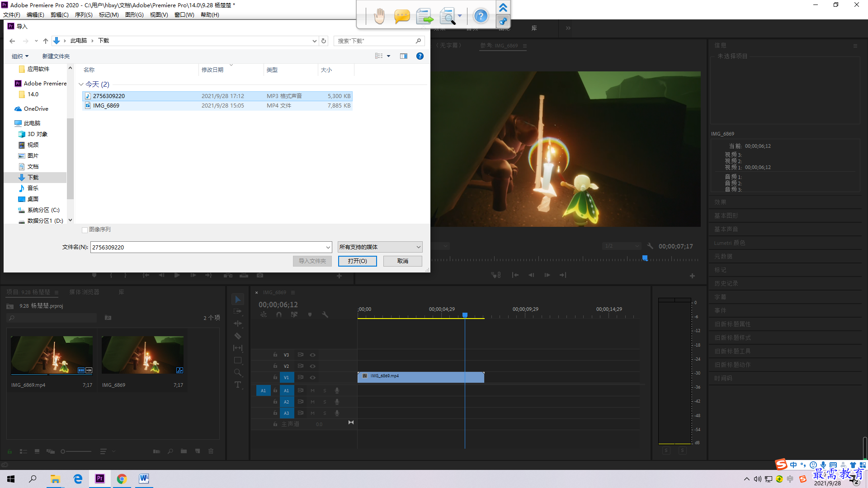The width and height of the screenshot is (868, 488).
Task: Select the Slip tool
Action: (x=238, y=348)
